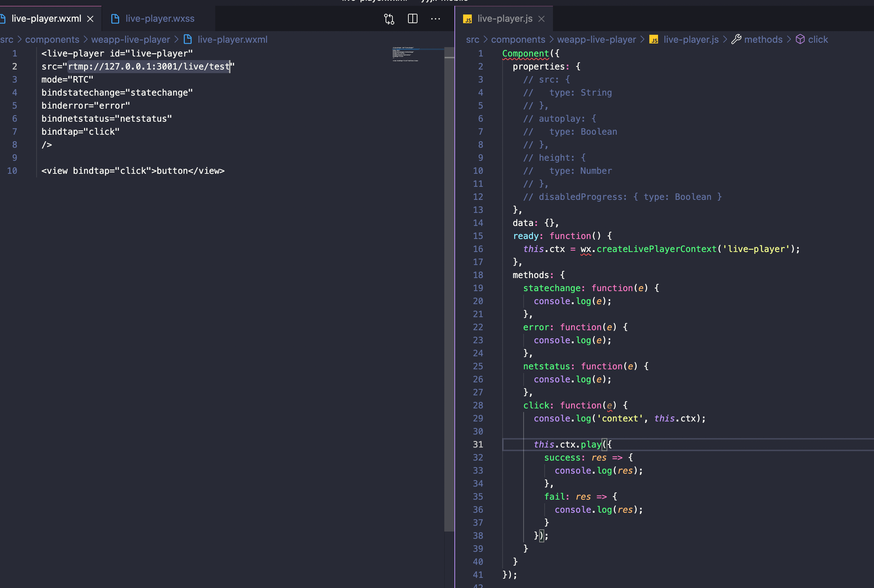Click the wrench icon beside methods breadcrumb

[x=736, y=39]
